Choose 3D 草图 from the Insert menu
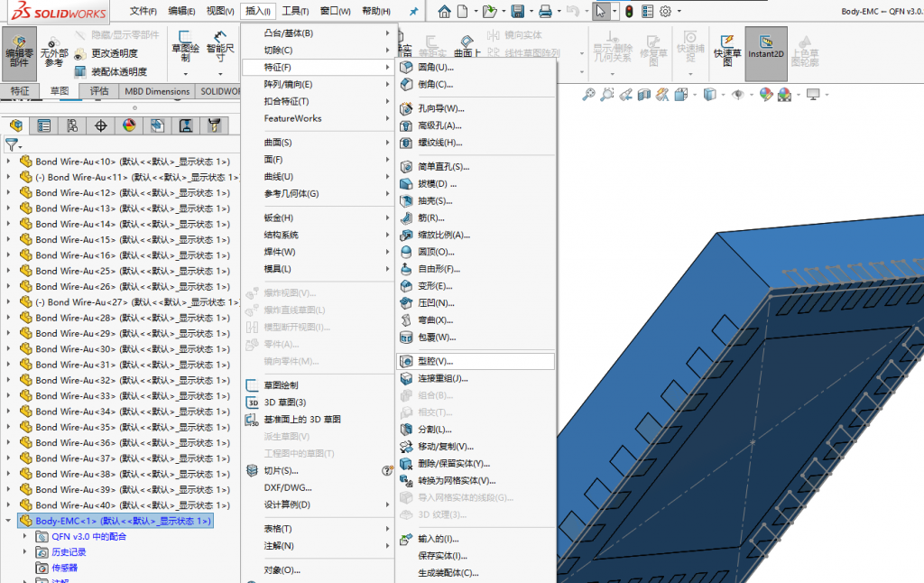The height and width of the screenshot is (583, 924). (x=319, y=402)
